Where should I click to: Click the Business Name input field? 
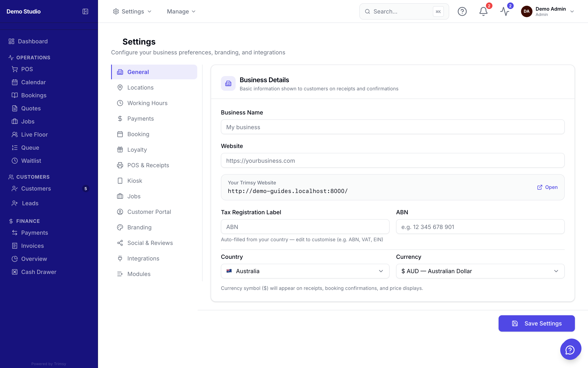(393, 127)
